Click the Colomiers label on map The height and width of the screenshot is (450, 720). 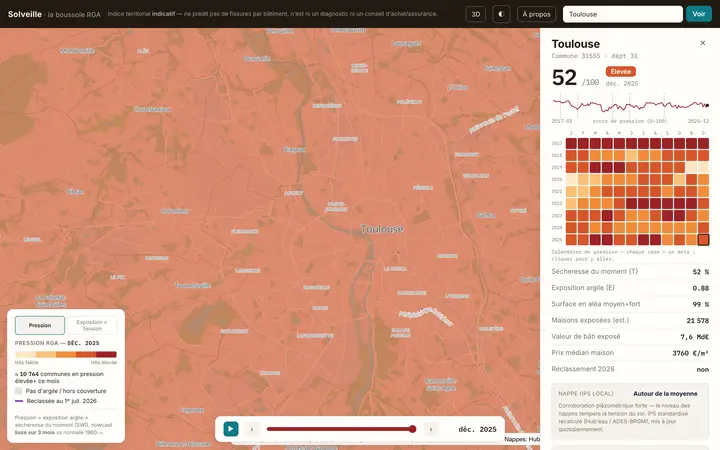click(x=174, y=211)
